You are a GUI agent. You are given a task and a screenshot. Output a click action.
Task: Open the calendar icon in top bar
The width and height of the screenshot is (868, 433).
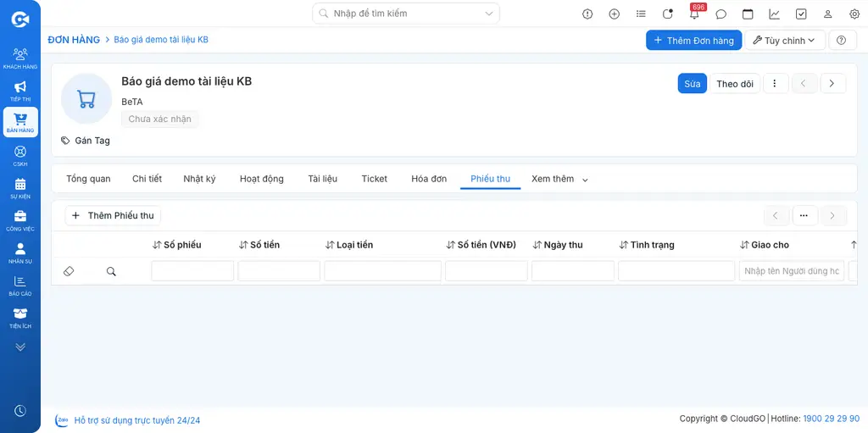tap(748, 14)
